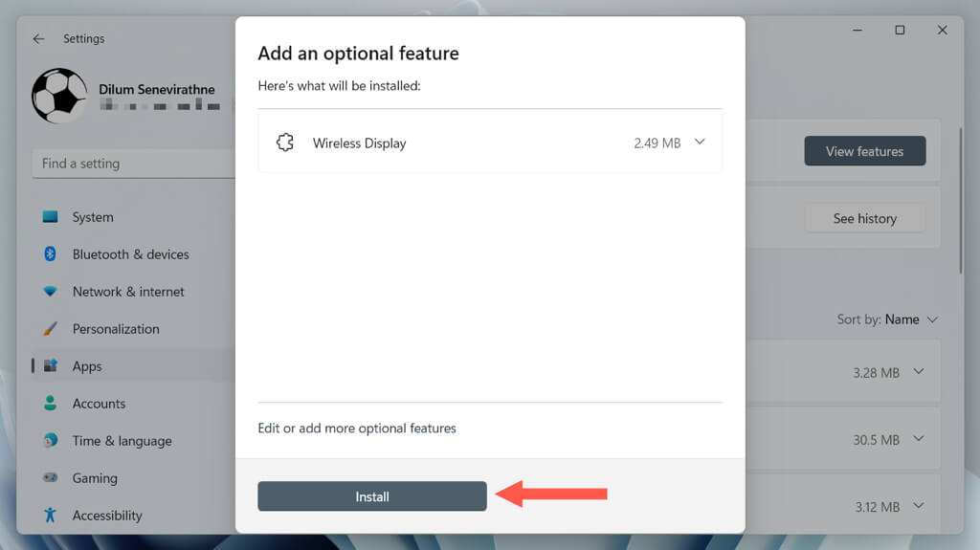This screenshot has width=980, height=550.
Task: Expand the 30.5 MB feature entry
Action: (919, 439)
